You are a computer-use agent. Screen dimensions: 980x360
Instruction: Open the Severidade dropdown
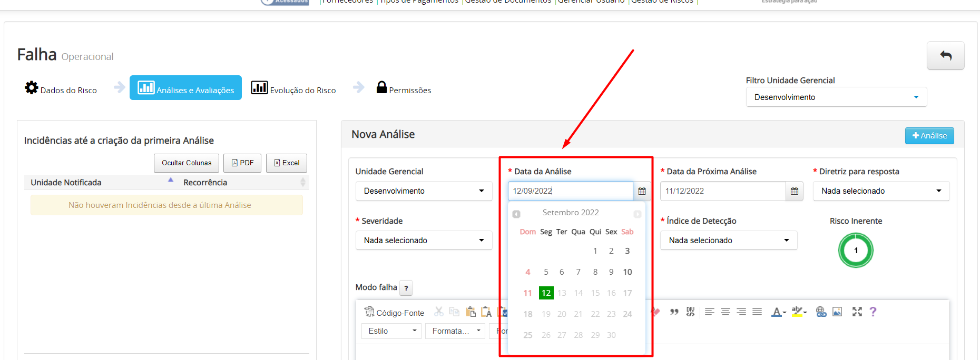click(x=424, y=241)
